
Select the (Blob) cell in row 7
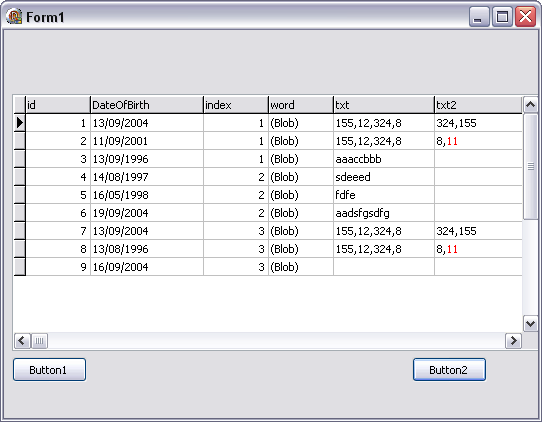coord(301,231)
